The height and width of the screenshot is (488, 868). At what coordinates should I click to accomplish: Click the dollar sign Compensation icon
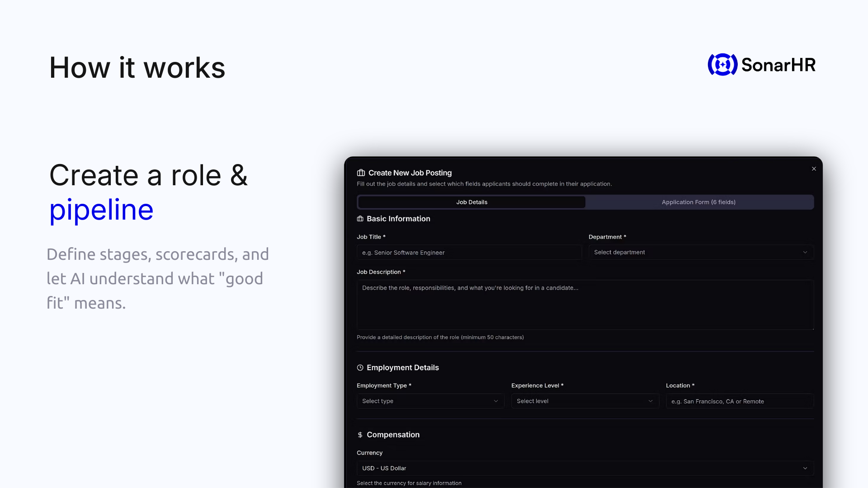point(360,435)
